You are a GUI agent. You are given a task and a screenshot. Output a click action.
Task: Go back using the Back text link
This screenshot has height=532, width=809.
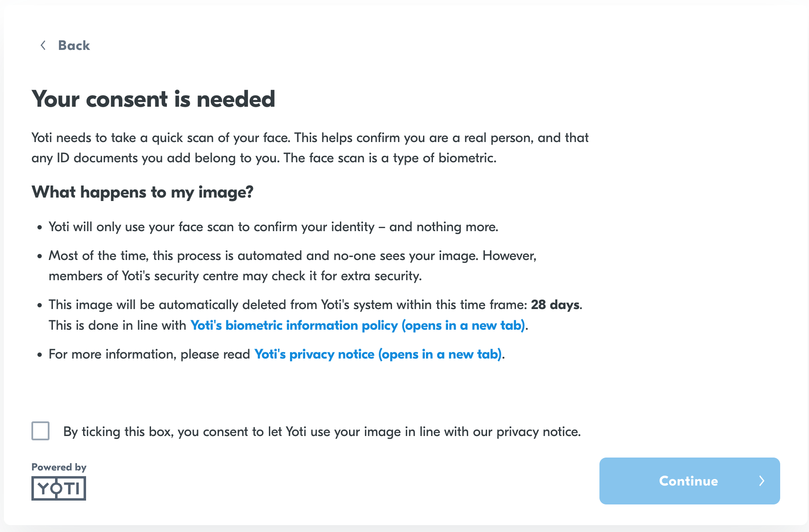[74, 45]
